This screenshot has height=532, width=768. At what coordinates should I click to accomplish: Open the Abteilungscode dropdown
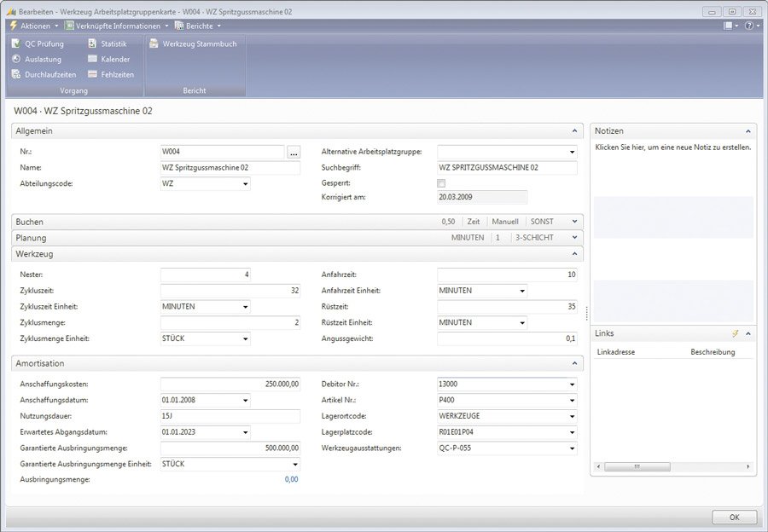(x=245, y=183)
